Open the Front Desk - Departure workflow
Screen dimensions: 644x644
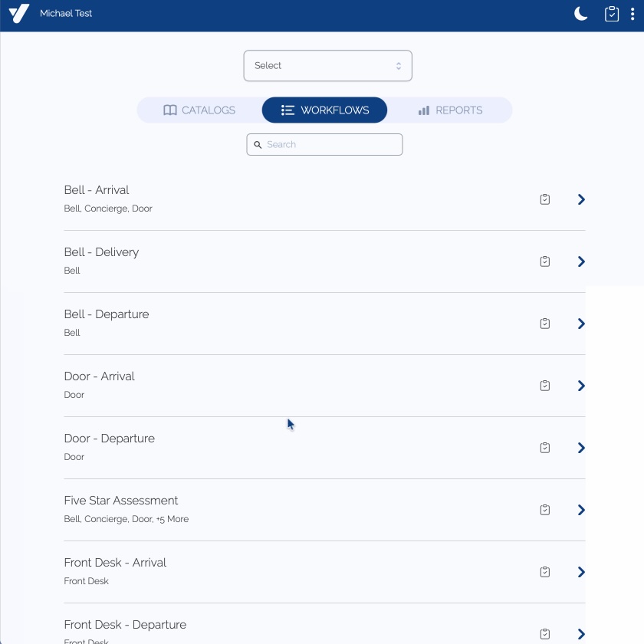581,633
